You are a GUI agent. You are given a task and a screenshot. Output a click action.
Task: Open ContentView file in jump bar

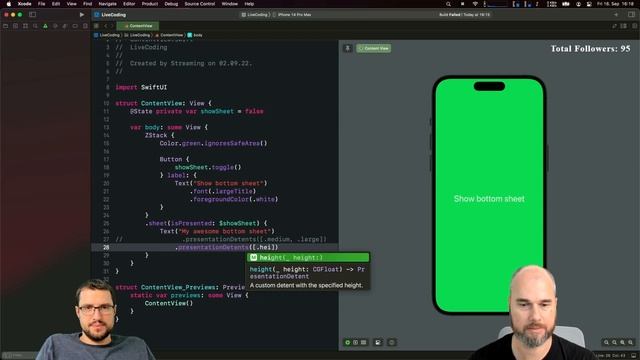(169, 35)
